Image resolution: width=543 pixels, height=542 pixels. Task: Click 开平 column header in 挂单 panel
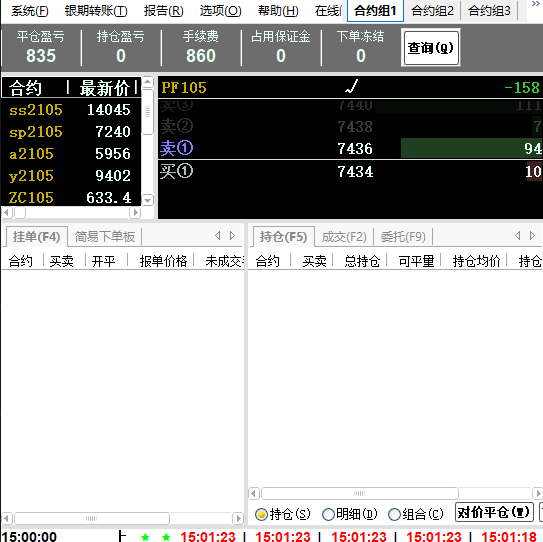(x=103, y=261)
